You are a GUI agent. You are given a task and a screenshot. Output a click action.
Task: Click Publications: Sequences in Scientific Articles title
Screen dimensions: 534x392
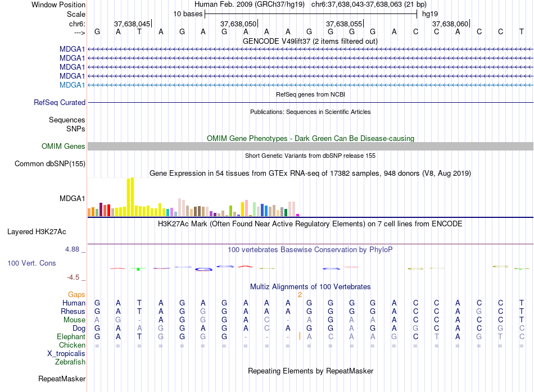click(310, 112)
